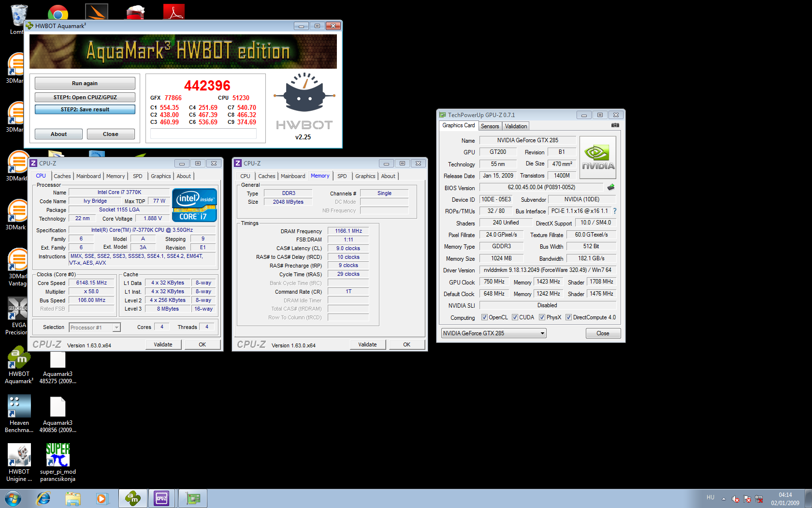Click the Driver Version field in GPU-Z
This screenshot has height=508, width=812.
pyautogui.click(x=548, y=270)
